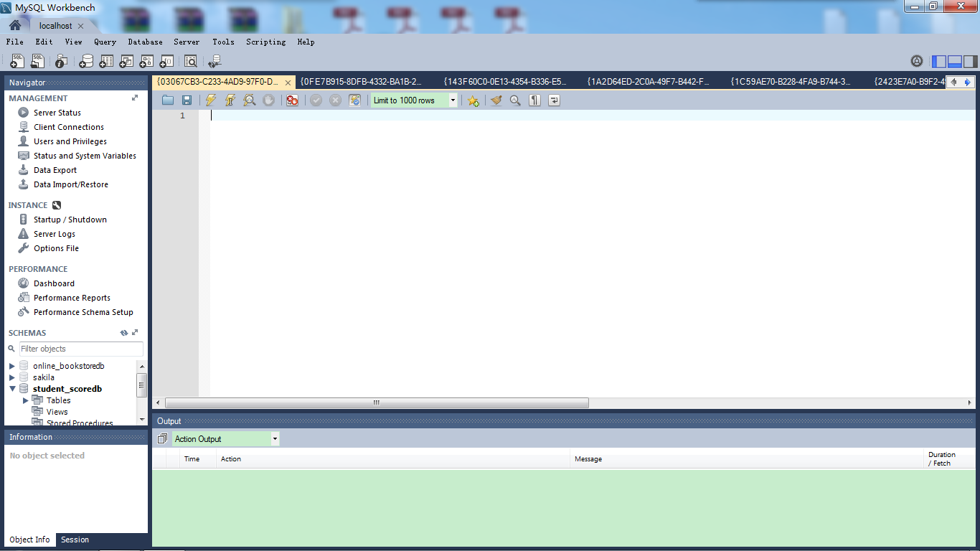Viewport: 980px width, 551px height.
Task: Expand the online_bookstoredb schema
Action: point(11,366)
